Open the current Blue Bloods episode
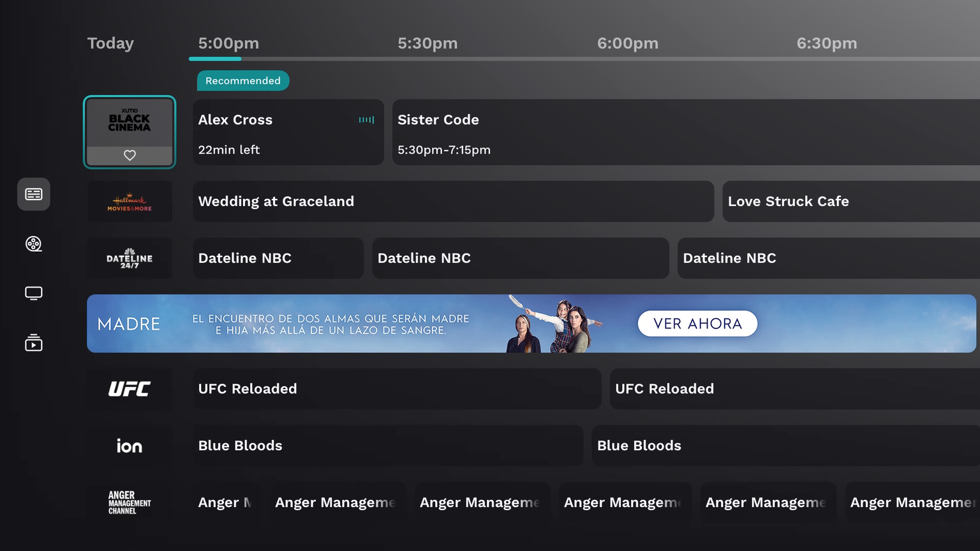Screen dimensions: 980x551 click(x=388, y=446)
